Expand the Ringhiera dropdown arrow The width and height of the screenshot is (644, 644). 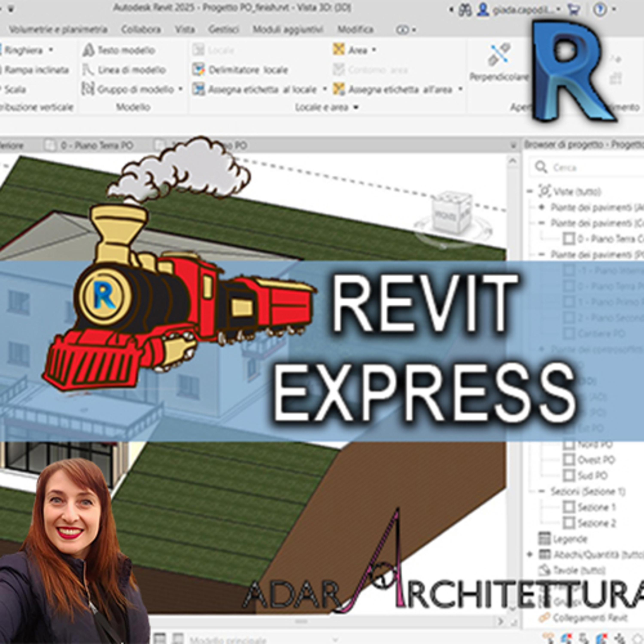[x=51, y=50]
